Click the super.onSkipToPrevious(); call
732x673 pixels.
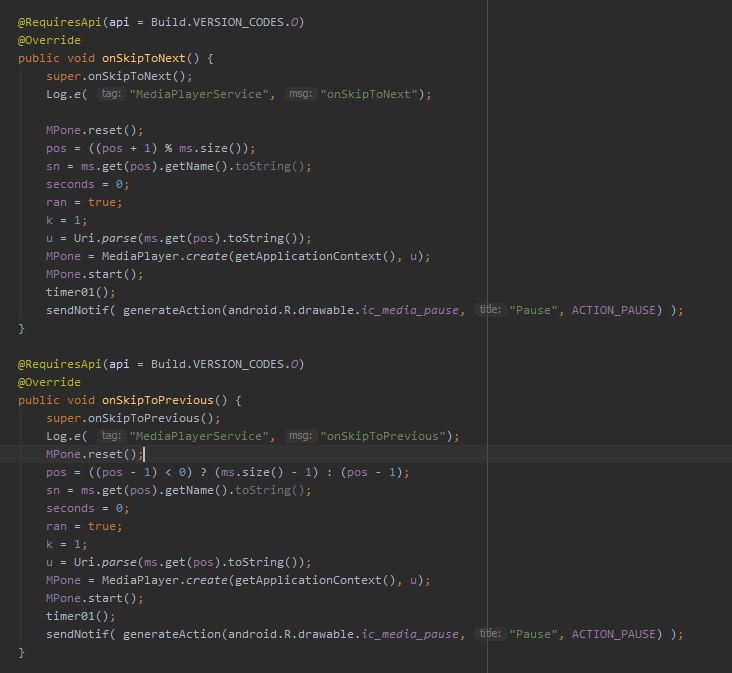(133, 418)
